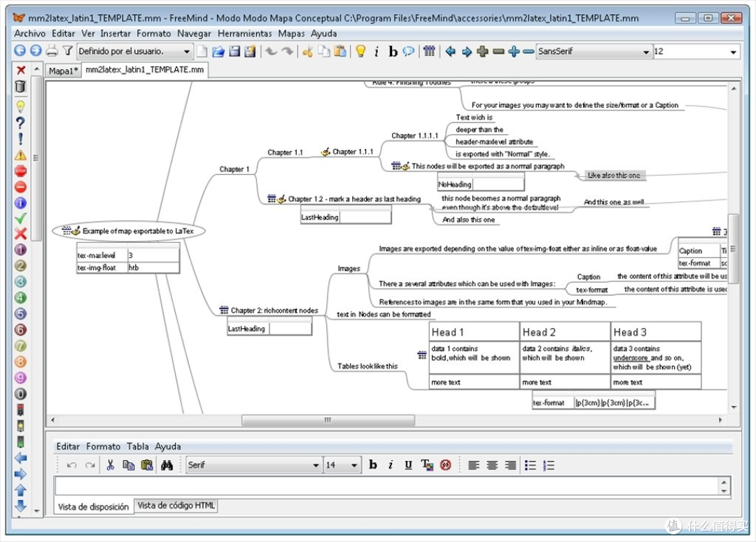Image resolution: width=756 pixels, height=542 pixels.
Task: Open the font size 12 dropdown
Action: [696, 51]
